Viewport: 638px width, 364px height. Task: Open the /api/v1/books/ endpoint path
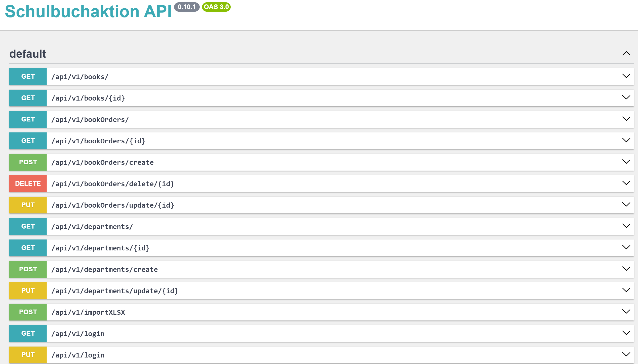(x=80, y=77)
